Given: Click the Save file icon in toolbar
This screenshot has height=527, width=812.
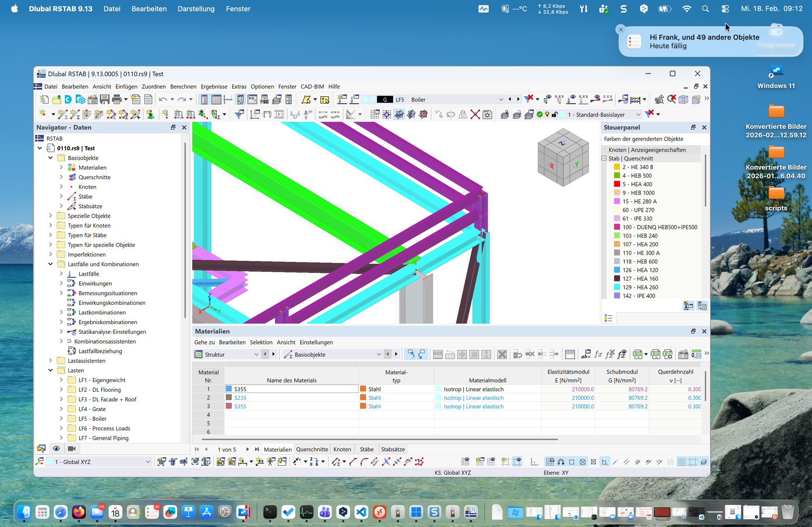Looking at the screenshot, I should tap(104, 100).
